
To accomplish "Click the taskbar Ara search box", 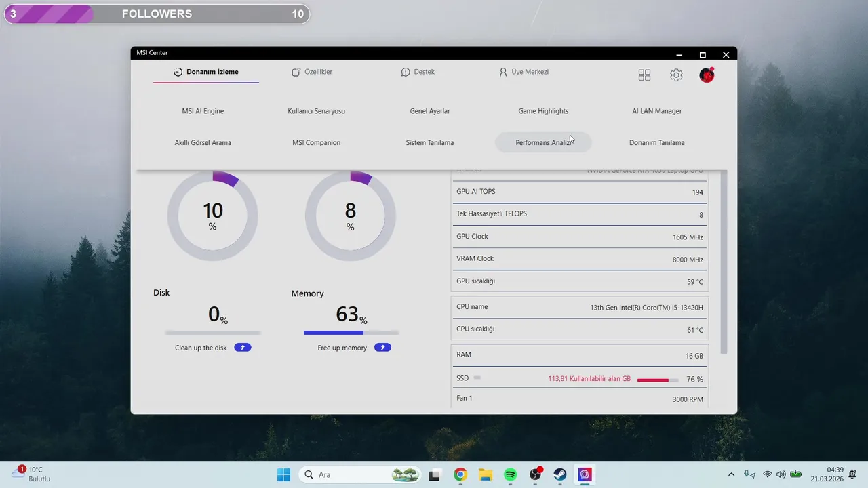I will click(x=360, y=474).
